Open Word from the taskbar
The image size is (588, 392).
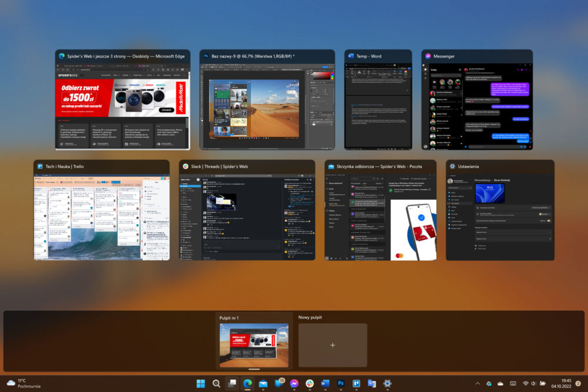[x=325, y=383]
